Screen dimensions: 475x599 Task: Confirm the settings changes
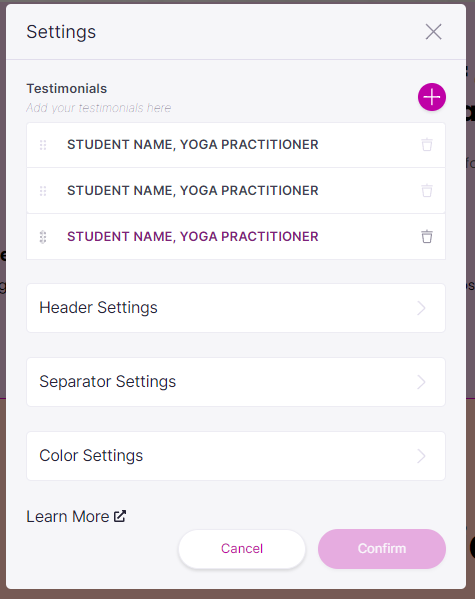[x=382, y=549]
